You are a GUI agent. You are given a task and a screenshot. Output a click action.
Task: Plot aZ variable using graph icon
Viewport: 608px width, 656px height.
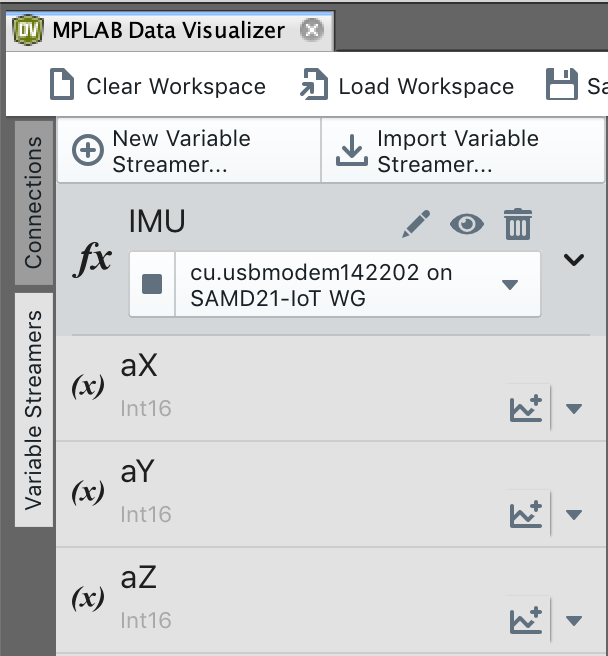coord(526,619)
